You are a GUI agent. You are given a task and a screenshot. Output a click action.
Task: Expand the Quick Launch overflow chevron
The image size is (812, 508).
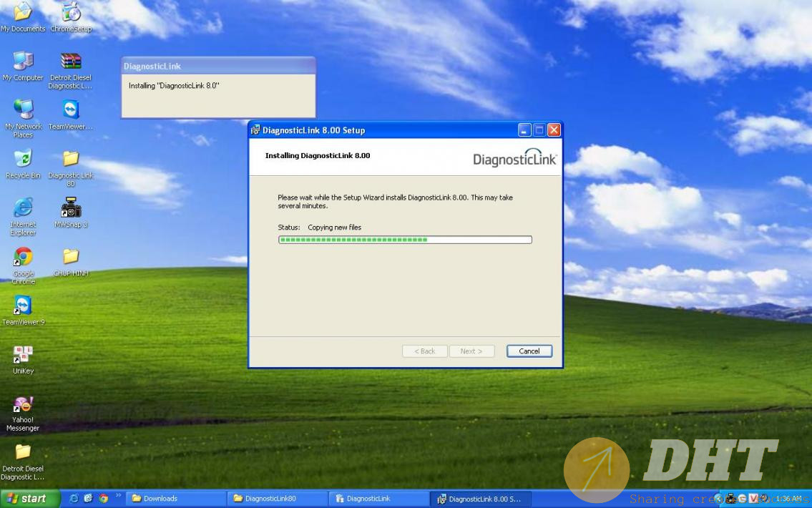(x=118, y=495)
